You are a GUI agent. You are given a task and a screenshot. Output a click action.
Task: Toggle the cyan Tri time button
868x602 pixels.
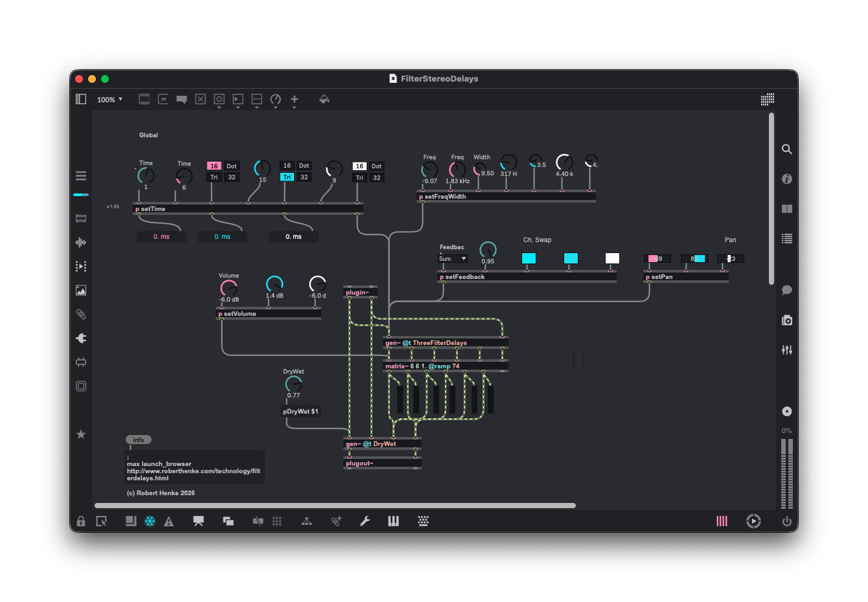coord(286,177)
